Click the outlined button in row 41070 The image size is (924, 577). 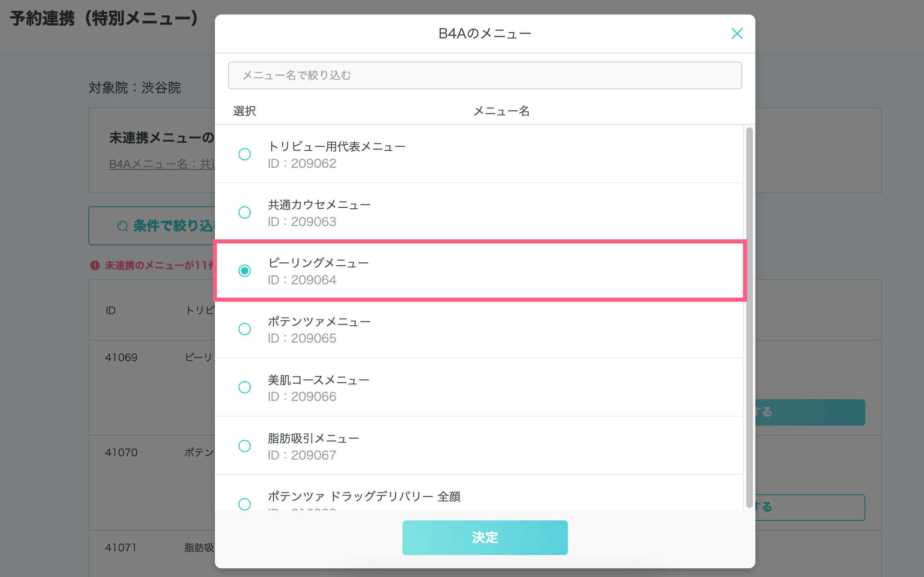pos(810,507)
